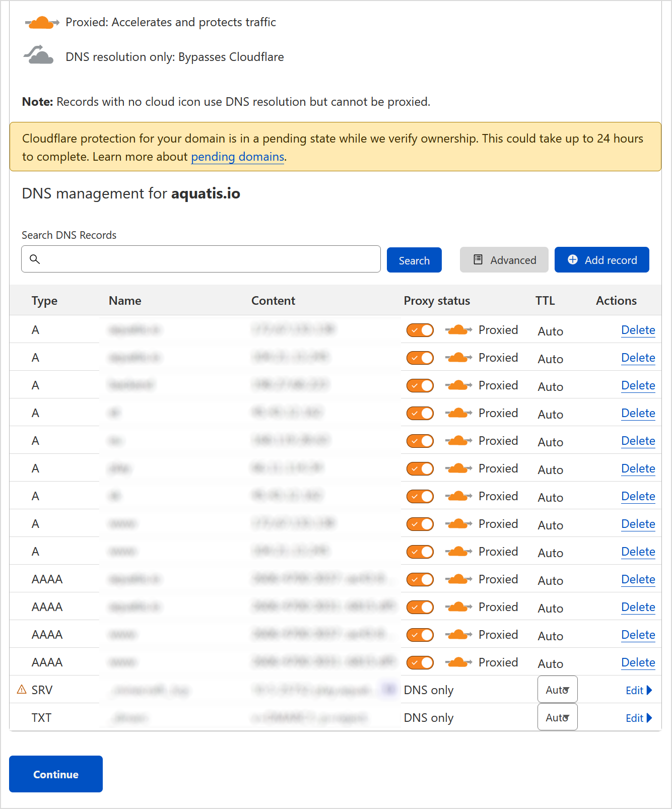Click the aquatis.io domain heading
The height and width of the screenshot is (809, 672).
click(206, 193)
